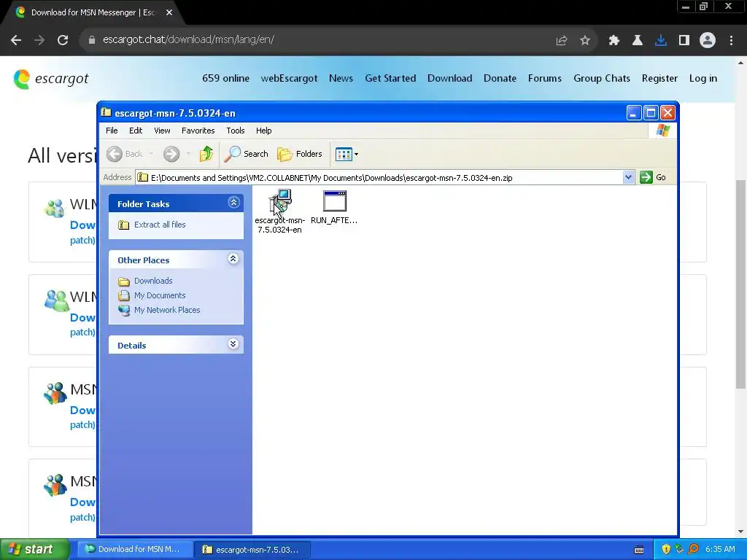Collapse the Other Places panel
The width and height of the screenshot is (747, 560).
(233, 259)
